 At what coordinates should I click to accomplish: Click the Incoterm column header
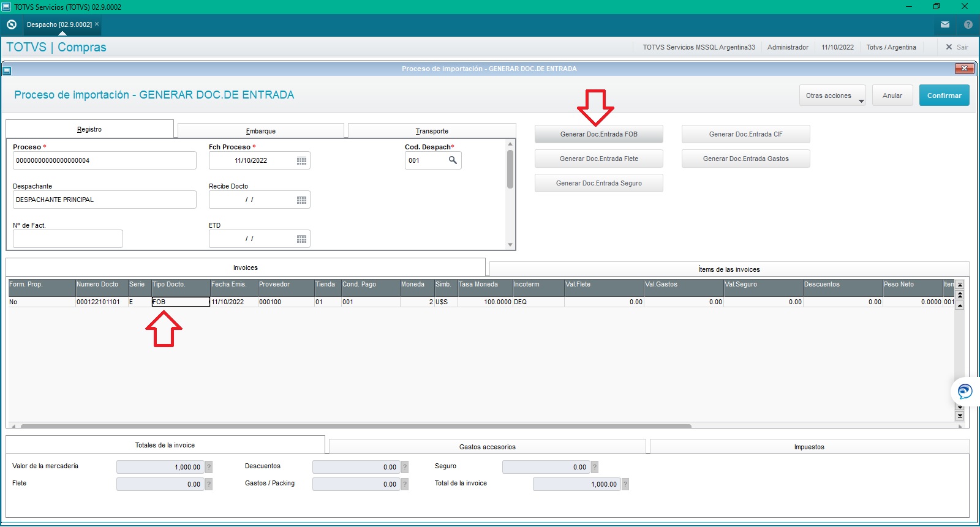[538, 288]
